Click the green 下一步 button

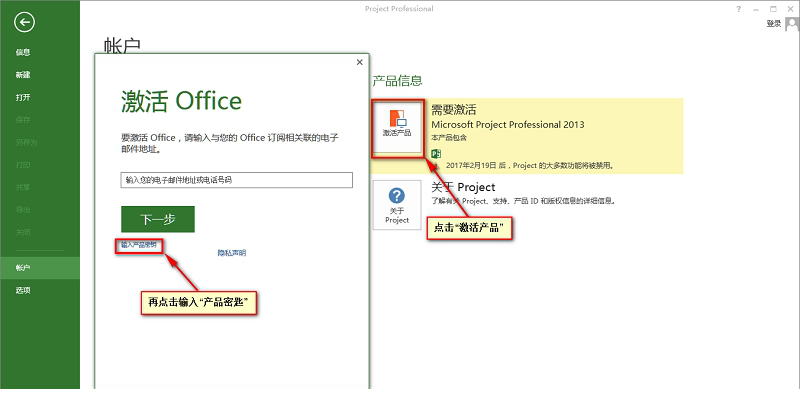pyautogui.click(x=158, y=219)
